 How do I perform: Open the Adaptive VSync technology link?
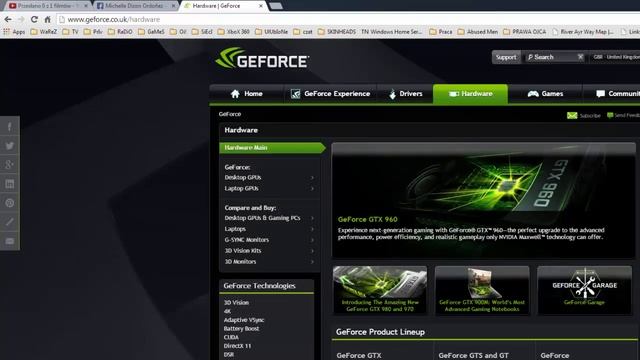[x=244, y=320]
